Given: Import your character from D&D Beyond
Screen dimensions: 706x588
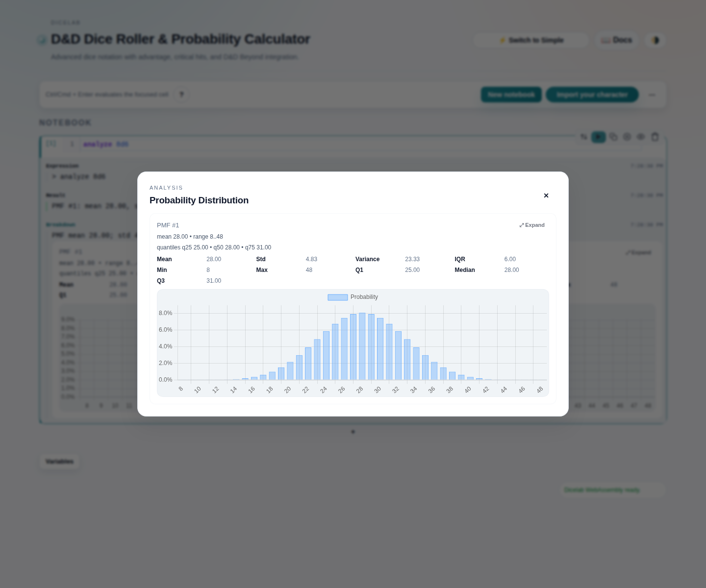Looking at the screenshot, I should pyautogui.click(x=592, y=94).
